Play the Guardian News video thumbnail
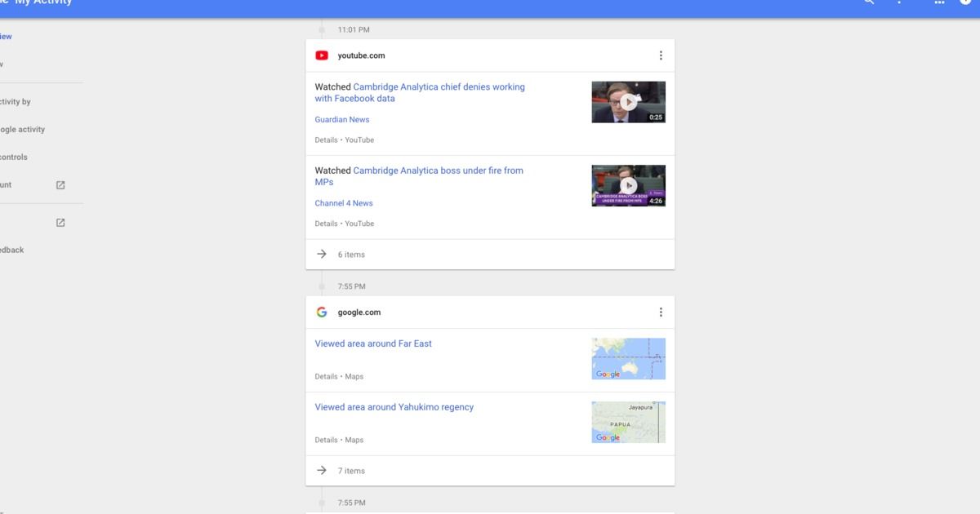 [628, 102]
